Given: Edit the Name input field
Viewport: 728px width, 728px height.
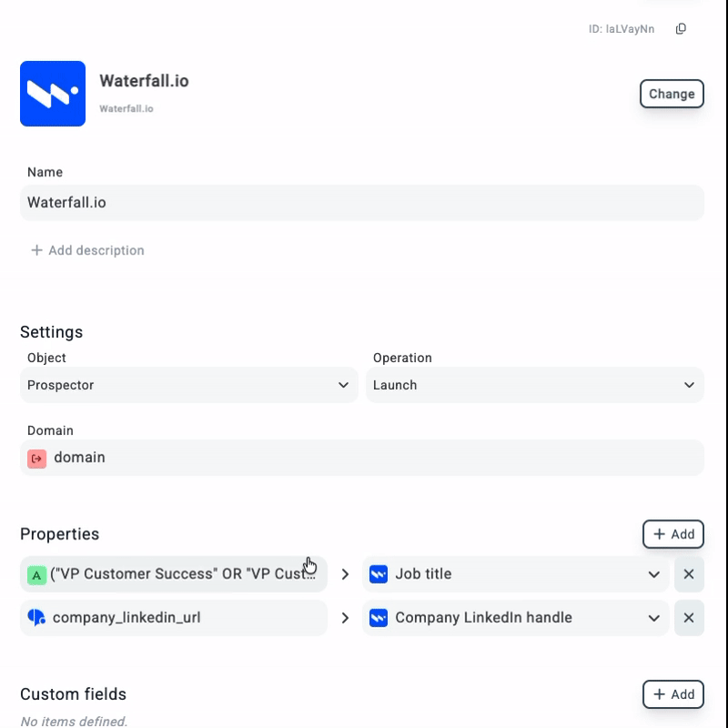Looking at the screenshot, I should [x=362, y=203].
